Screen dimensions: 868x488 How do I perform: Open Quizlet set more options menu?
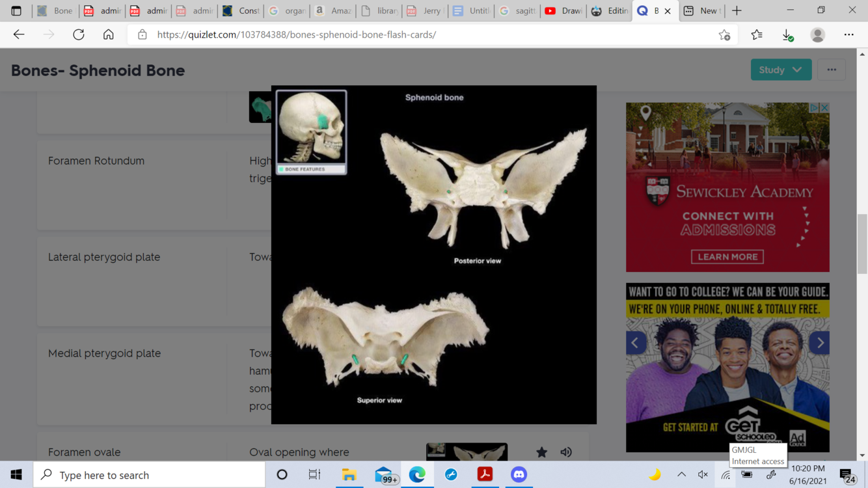[832, 70]
